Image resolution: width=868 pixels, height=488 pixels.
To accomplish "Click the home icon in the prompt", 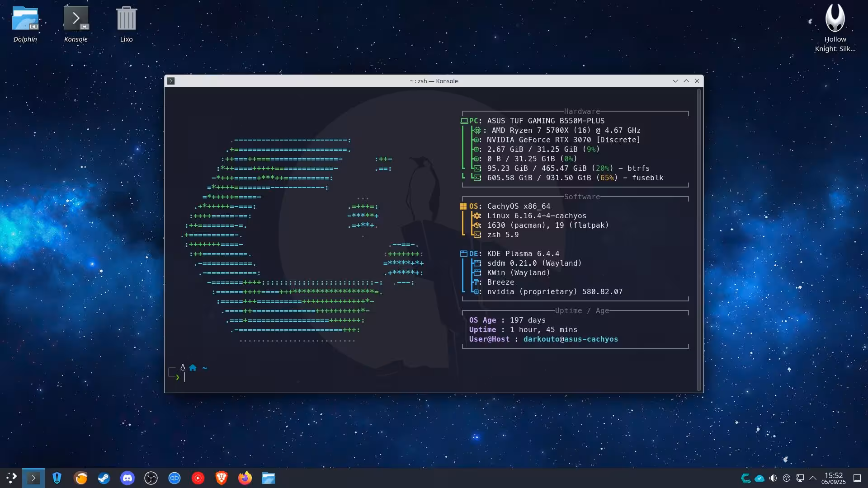I will click(193, 368).
